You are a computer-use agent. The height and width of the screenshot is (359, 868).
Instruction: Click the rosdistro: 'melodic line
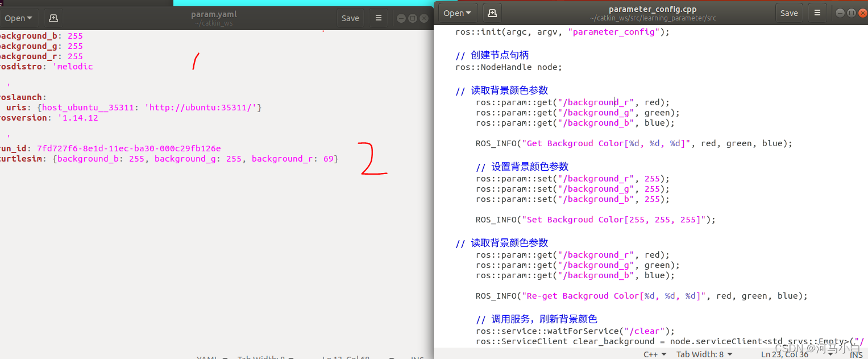pyautogui.click(x=47, y=67)
